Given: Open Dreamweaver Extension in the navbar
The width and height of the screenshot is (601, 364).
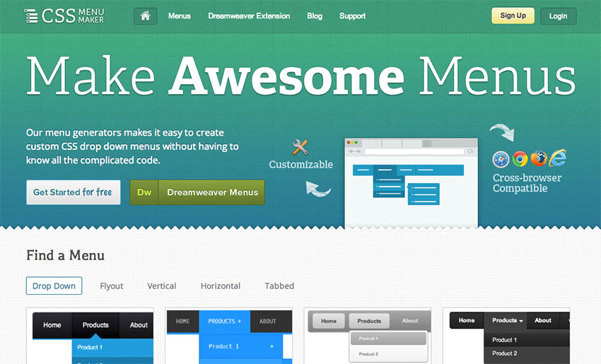Looking at the screenshot, I should pos(249,16).
